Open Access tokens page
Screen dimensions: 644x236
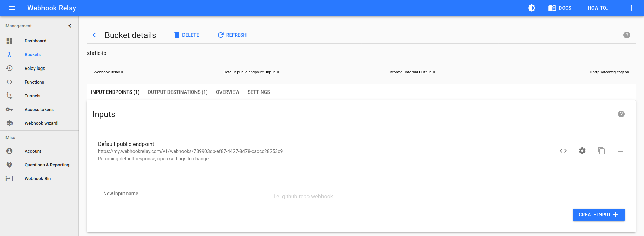[x=39, y=109]
